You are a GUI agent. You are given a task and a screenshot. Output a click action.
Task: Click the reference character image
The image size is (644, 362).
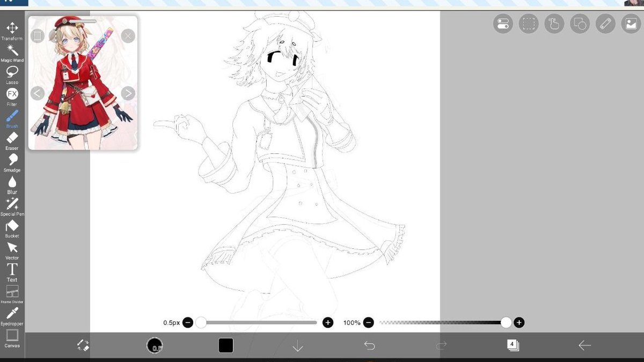[x=83, y=83]
